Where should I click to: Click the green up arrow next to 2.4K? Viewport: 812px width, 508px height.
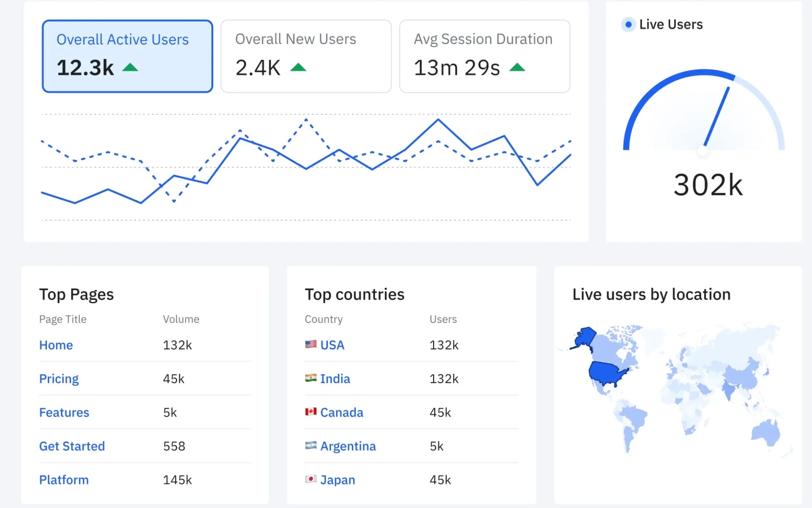299,67
